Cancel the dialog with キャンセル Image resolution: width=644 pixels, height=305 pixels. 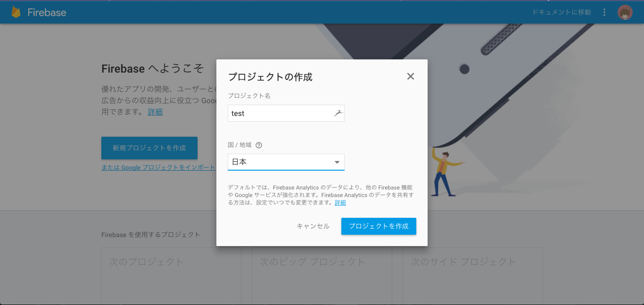pyautogui.click(x=313, y=226)
